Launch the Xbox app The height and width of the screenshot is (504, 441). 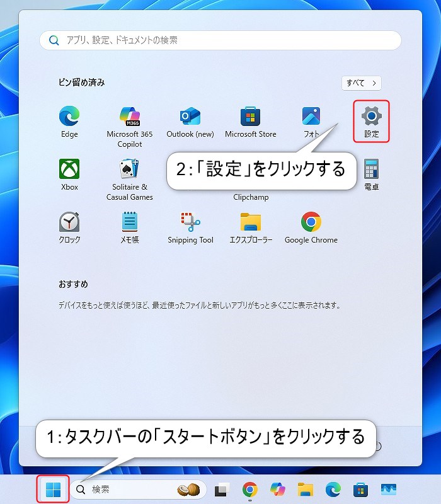coord(69,175)
